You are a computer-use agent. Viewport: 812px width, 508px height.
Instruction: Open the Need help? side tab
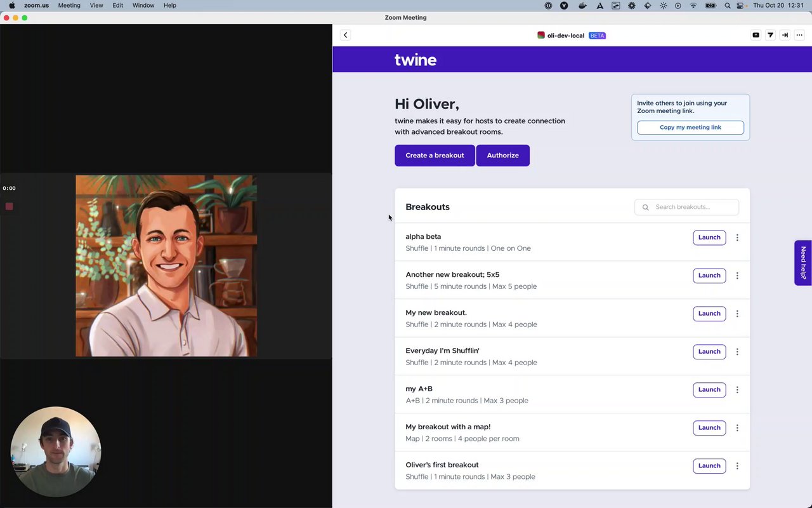coord(803,263)
